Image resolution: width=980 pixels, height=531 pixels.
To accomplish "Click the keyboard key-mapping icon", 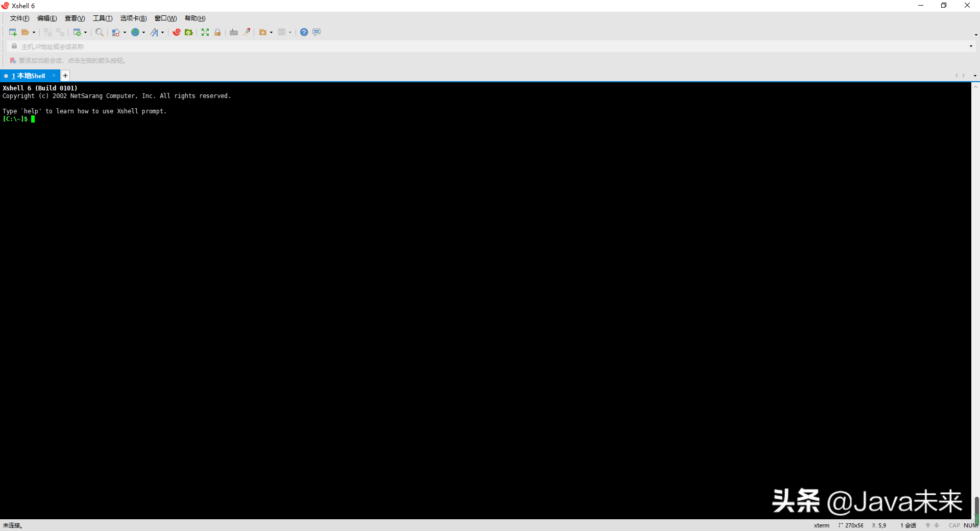I will coord(234,32).
